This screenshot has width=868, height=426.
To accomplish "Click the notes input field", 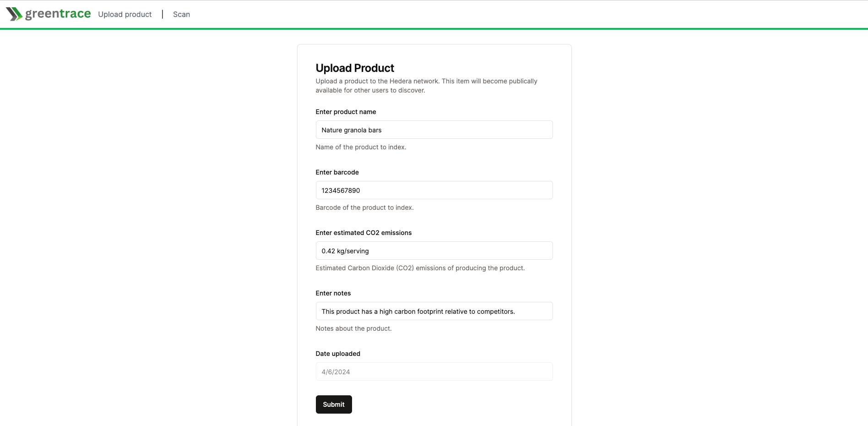I will click(434, 311).
